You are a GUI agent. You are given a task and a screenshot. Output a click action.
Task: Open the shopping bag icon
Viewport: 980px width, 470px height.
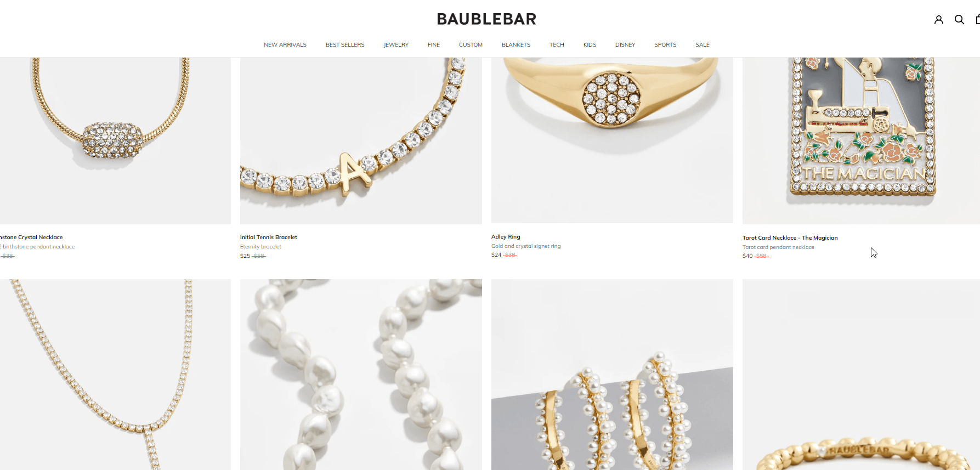(x=977, y=20)
